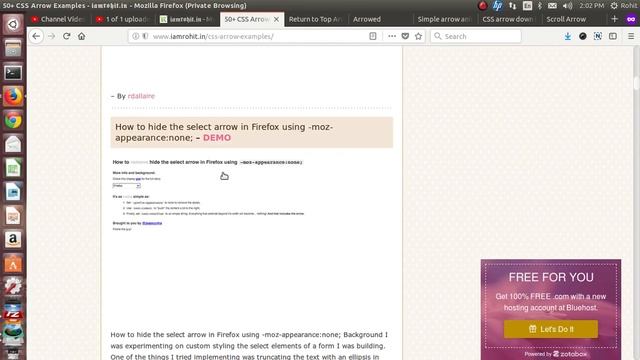Viewport: 640px width, 360px height.
Task: Click the Search box in the toolbar
Action: coord(476,36)
